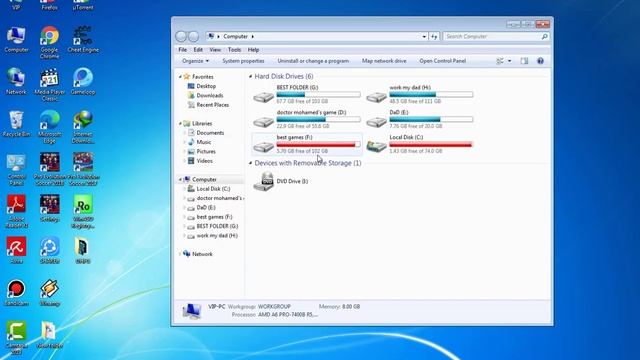640x360 pixels.
Task: Launch Bandicam desktop shortcut
Action: tap(16, 293)
